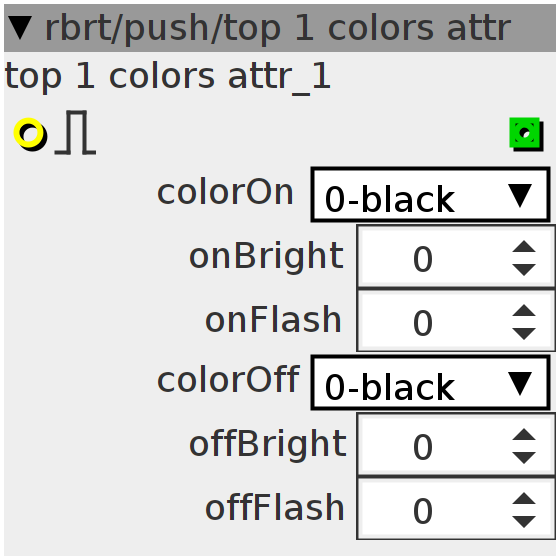Increase offBright value with up arrow

tap(524, 434)
